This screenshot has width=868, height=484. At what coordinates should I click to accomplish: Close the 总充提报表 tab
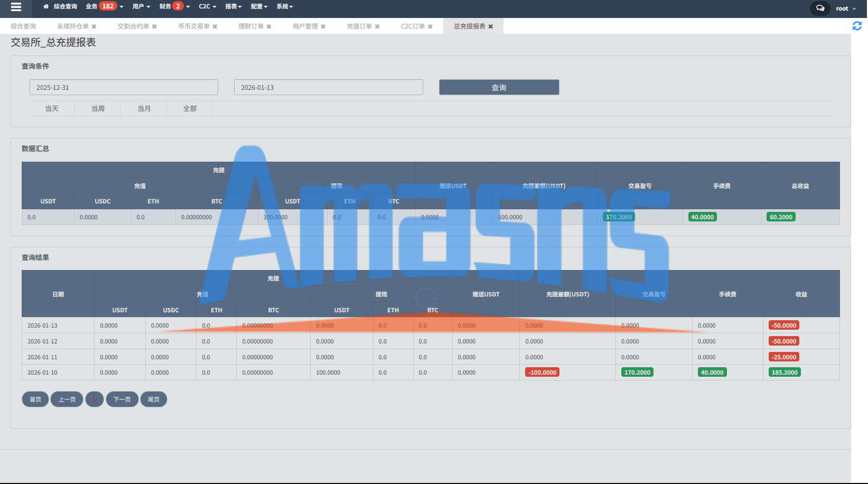491,26
